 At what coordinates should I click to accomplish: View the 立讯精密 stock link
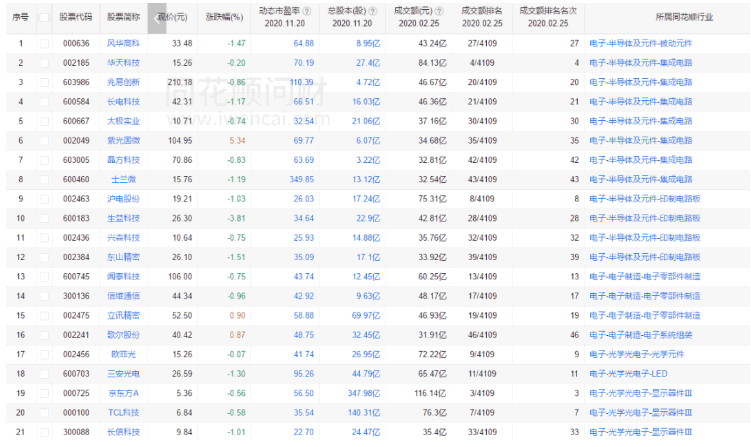tap(124, 316)
